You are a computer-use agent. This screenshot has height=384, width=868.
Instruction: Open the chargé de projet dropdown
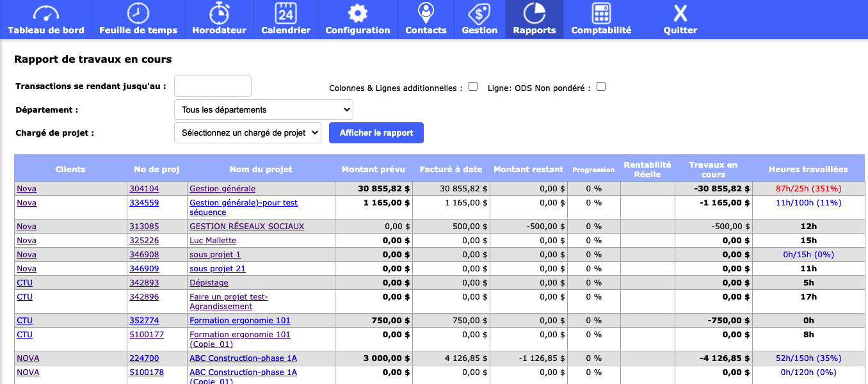(x=247, y=133)
